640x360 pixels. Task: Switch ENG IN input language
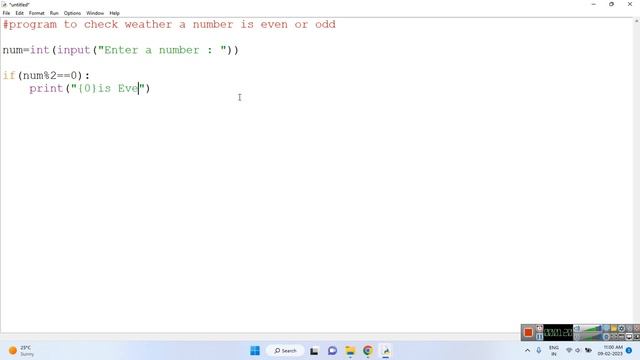tap(553, 351)
